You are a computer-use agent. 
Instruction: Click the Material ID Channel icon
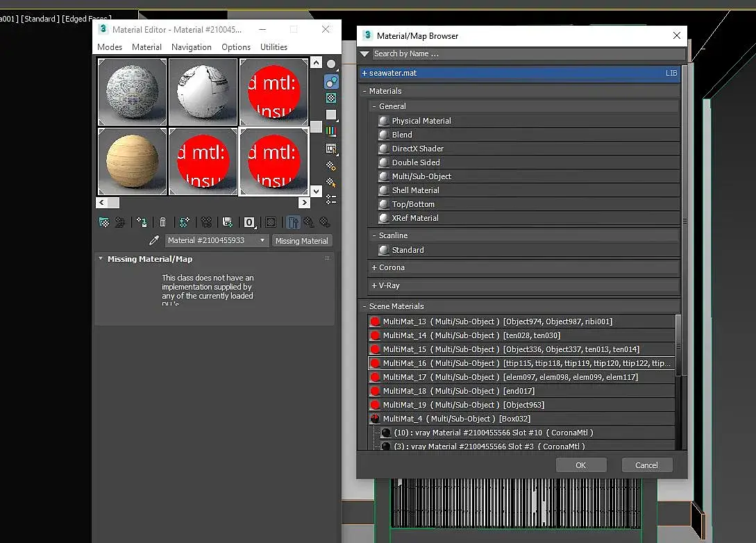(x=249, y=222)
